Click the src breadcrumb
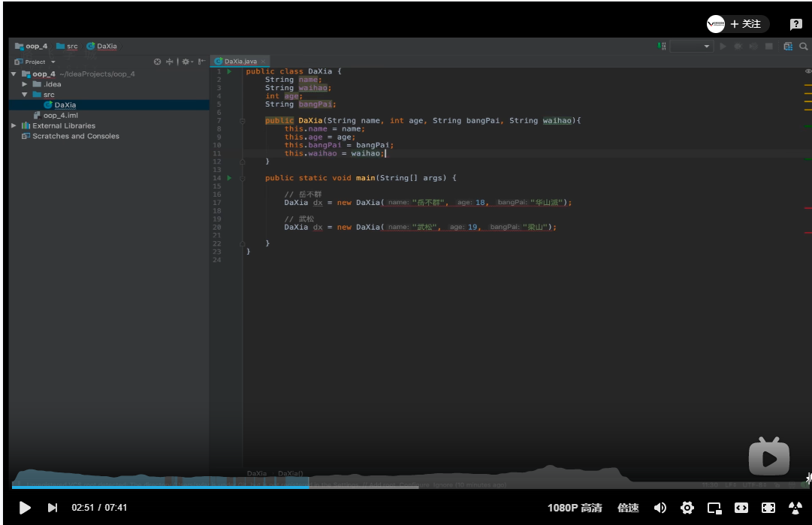Image resolution: width=812 pixels, height=525 pixels. [68, 46]
